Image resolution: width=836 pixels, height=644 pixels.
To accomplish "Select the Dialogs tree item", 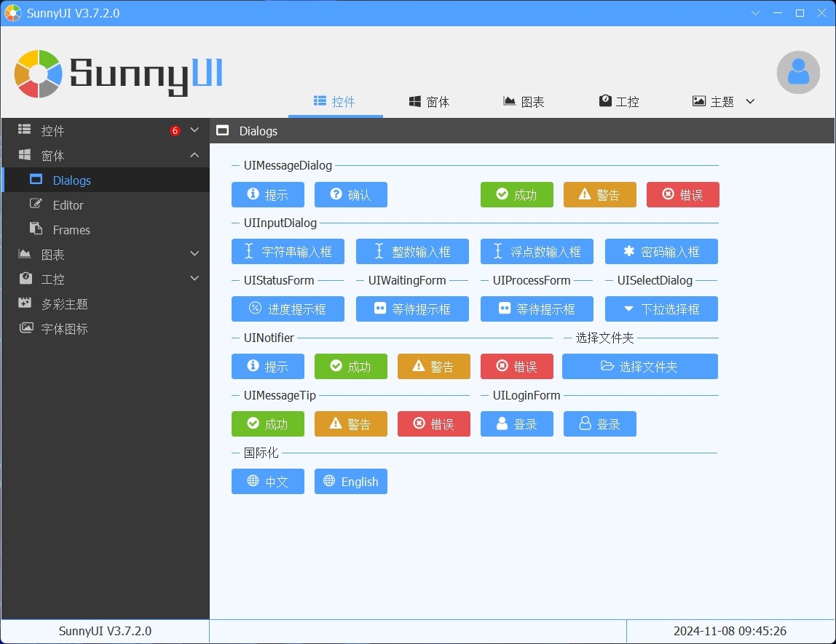I will (106, 180).
